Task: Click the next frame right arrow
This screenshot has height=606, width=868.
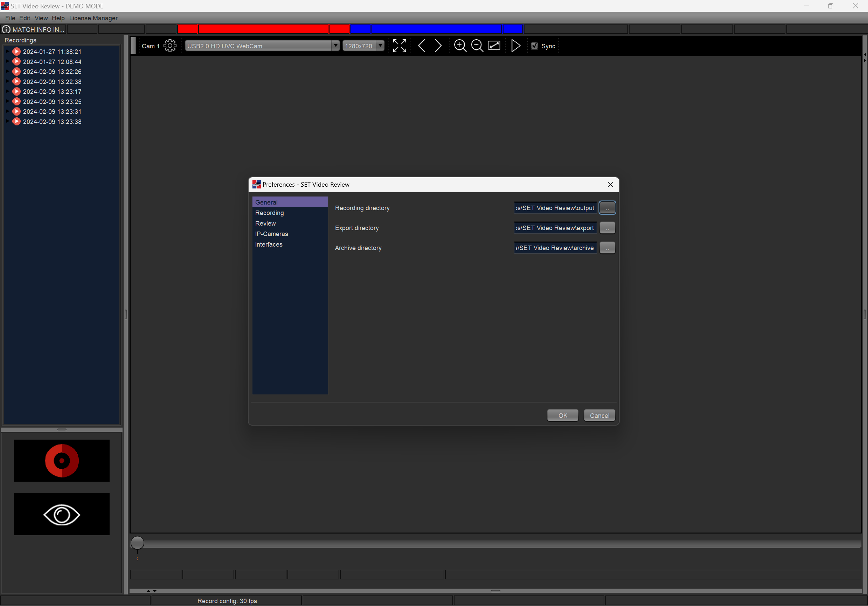Action: coord(438,46)
